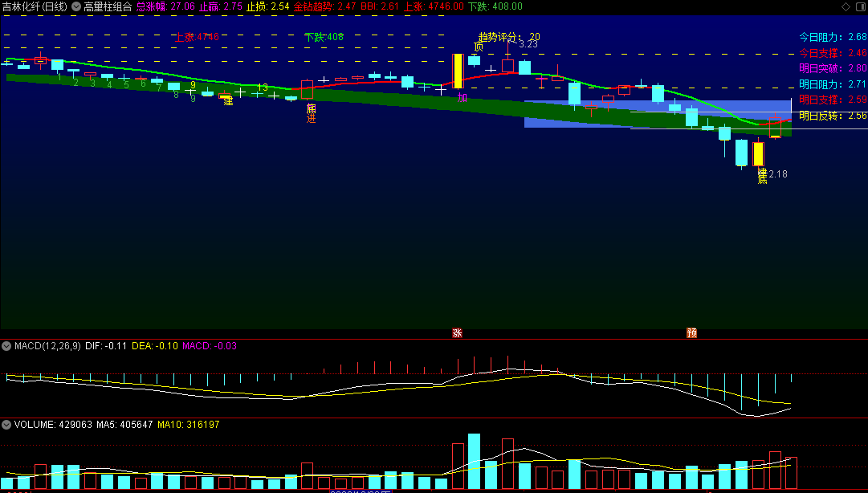The height and width of the screenshot is (493, 868).
Task: Click the yellow candle beside the 2.18 label
Action: pyautogui.click(x=758, y=154)
